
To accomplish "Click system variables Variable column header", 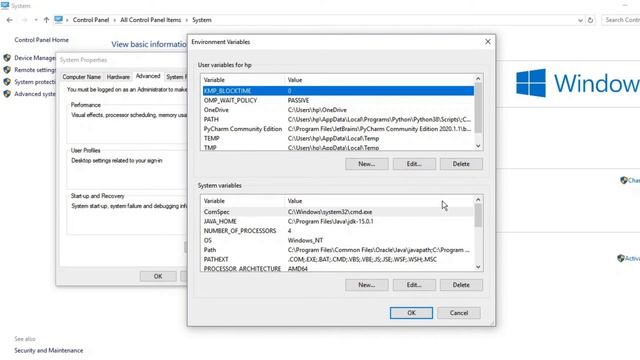I will (x=243, y=201).
